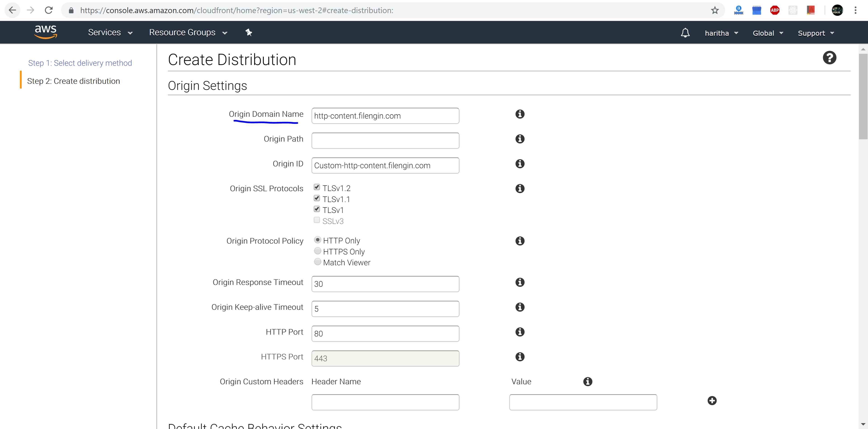Click the page vertical scrollbar thumb
The image size is (868, 429).
(x=863, y=96)
